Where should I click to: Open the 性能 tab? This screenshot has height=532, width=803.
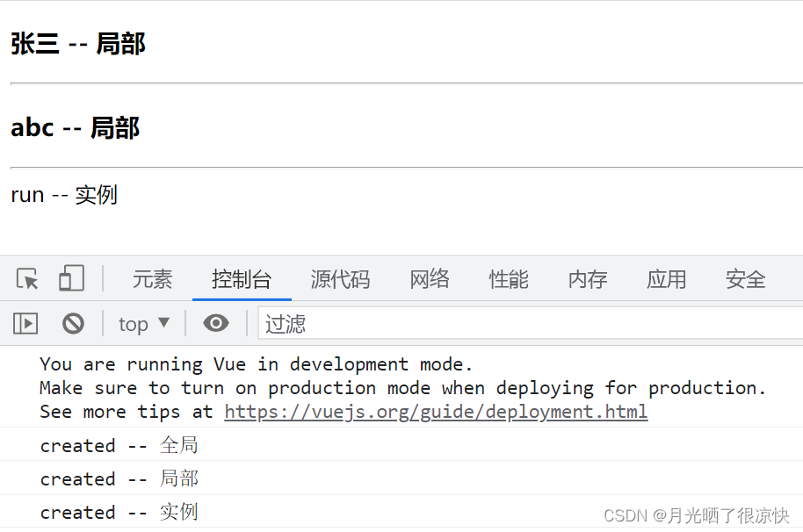(509, 279)
